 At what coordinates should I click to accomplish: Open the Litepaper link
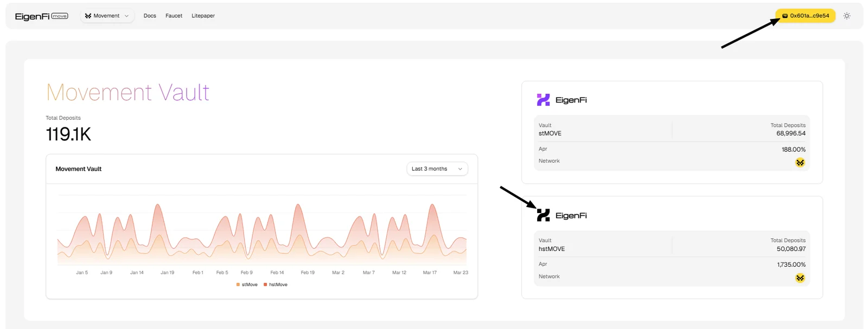click(203, 16)
